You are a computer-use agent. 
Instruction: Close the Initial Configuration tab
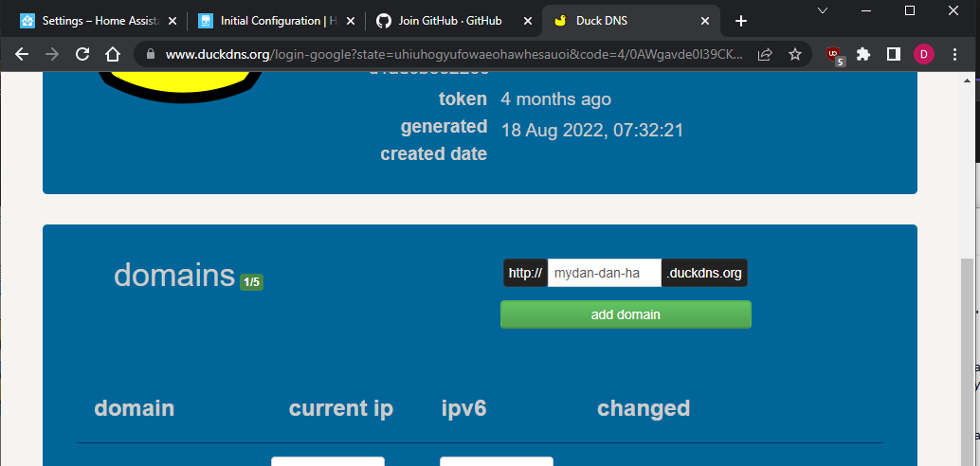tap(351, 21)
